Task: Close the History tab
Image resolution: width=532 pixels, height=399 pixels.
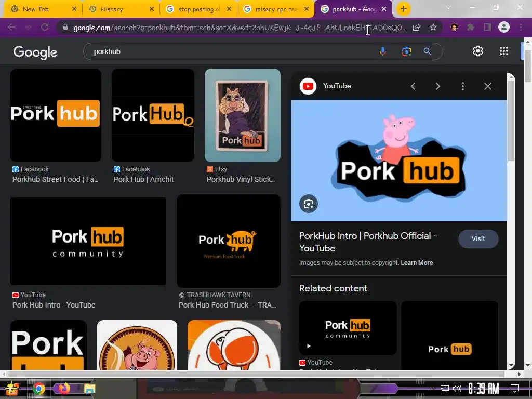Action: [x=152, y=9]
